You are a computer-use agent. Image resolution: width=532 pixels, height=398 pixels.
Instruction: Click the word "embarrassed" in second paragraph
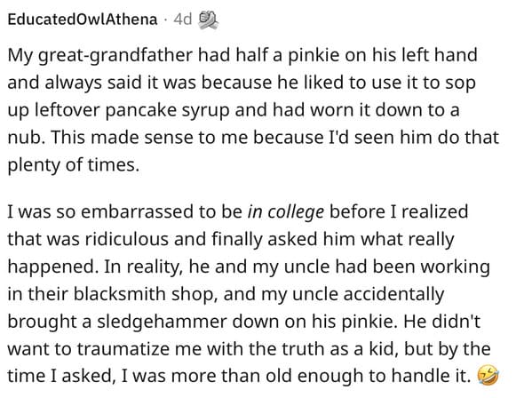(138, 211)
